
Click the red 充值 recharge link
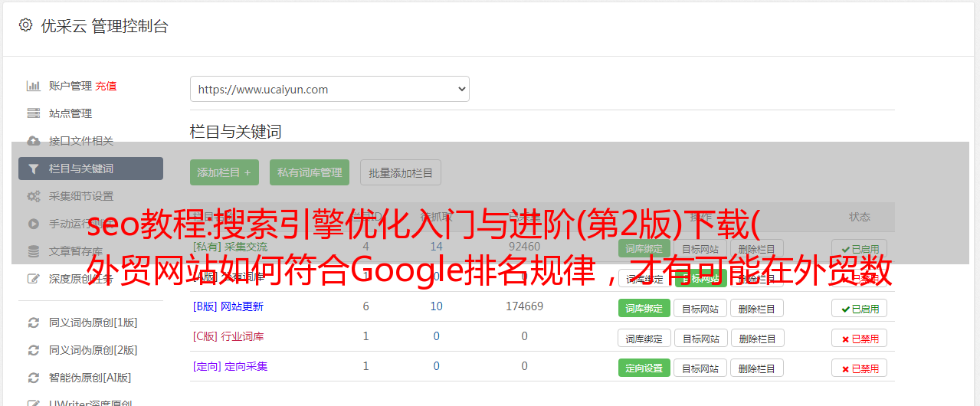pos(106,86)
